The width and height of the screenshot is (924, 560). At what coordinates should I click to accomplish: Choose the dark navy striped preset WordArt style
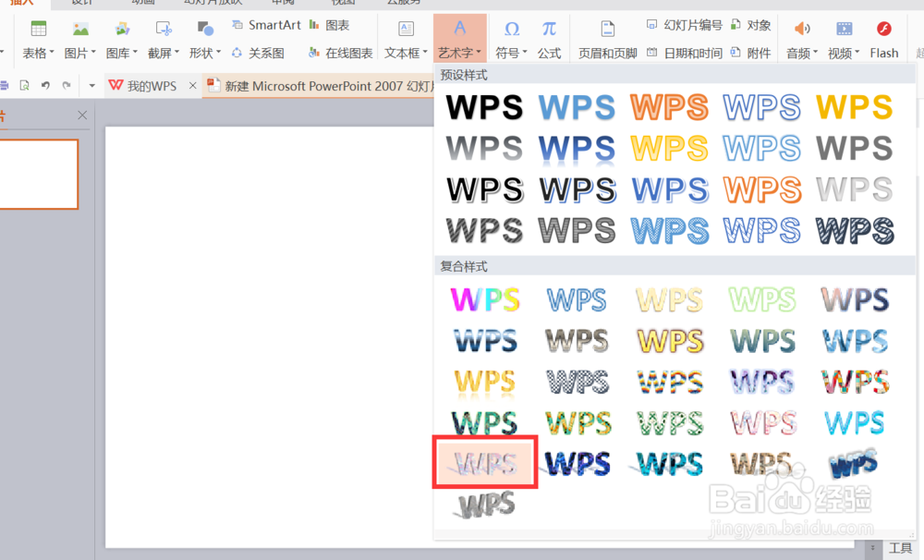(x=855, y=230)
